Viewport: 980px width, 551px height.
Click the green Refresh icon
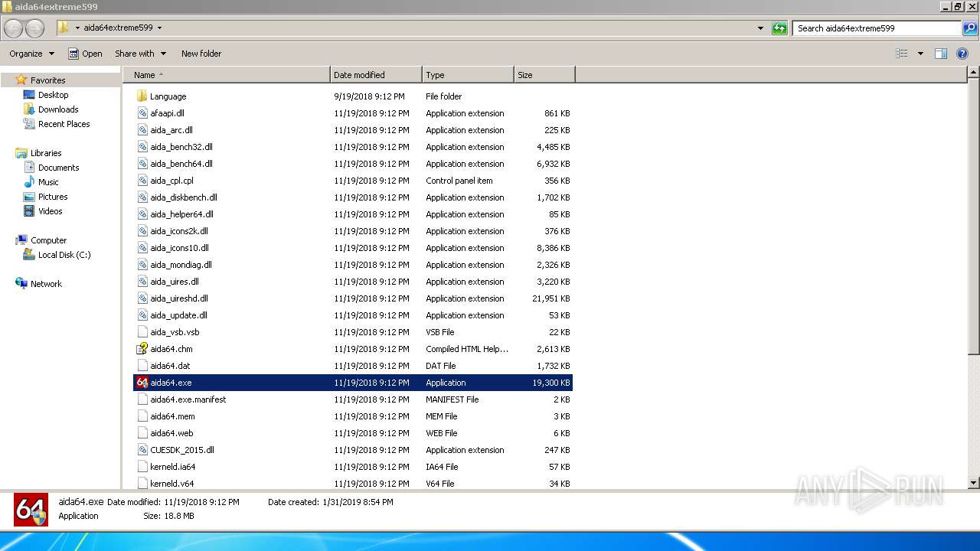point(779,28)
